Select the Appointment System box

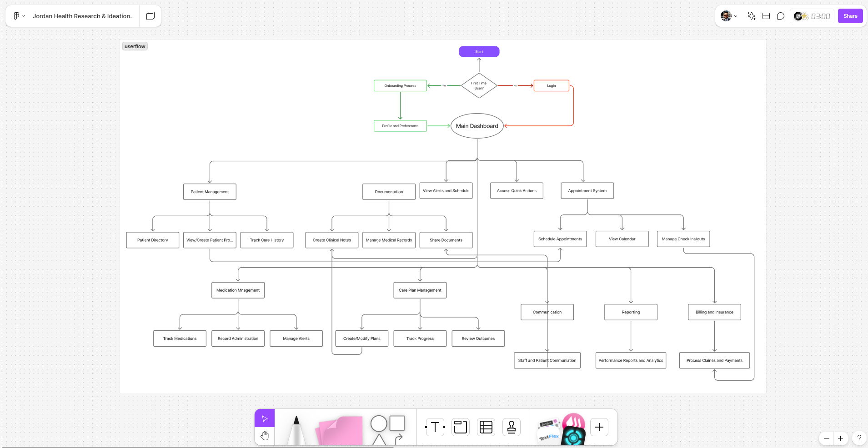[587, 190]
